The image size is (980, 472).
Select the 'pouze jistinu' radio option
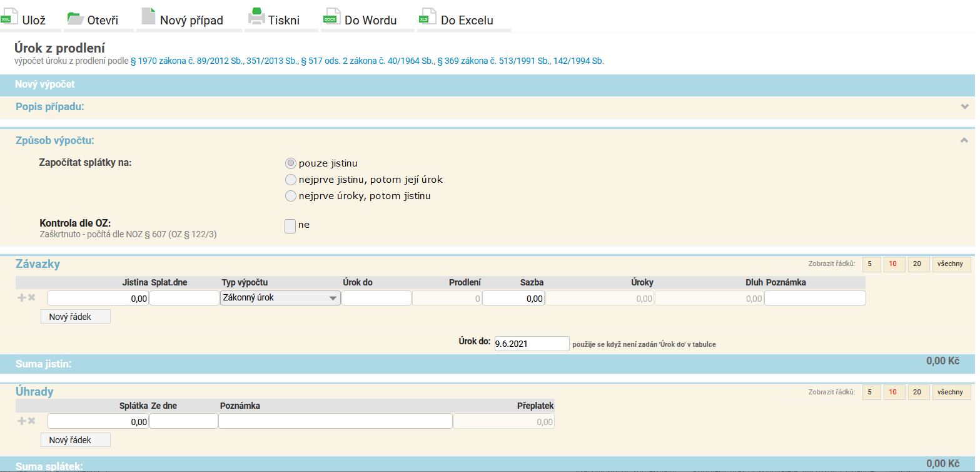[290, 163]
